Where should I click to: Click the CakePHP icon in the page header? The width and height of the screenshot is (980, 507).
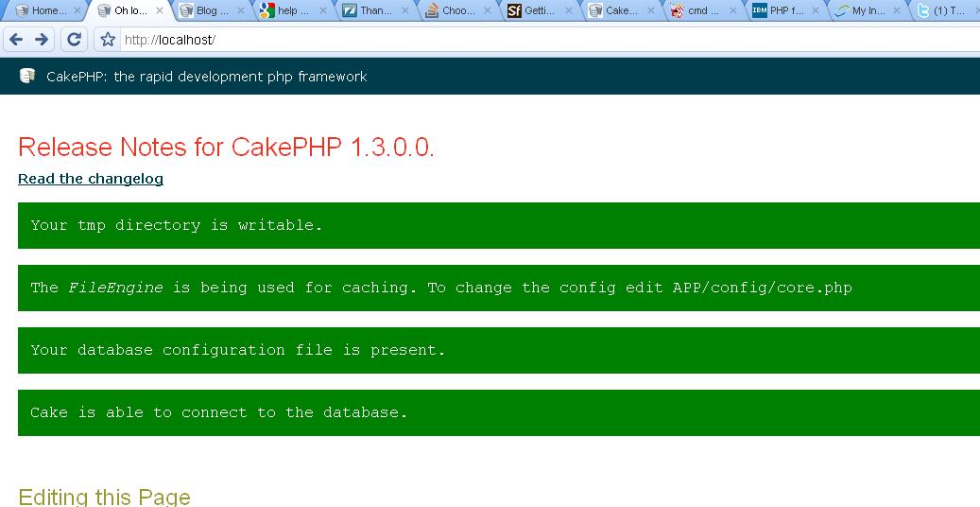click(x=26, y=76)
